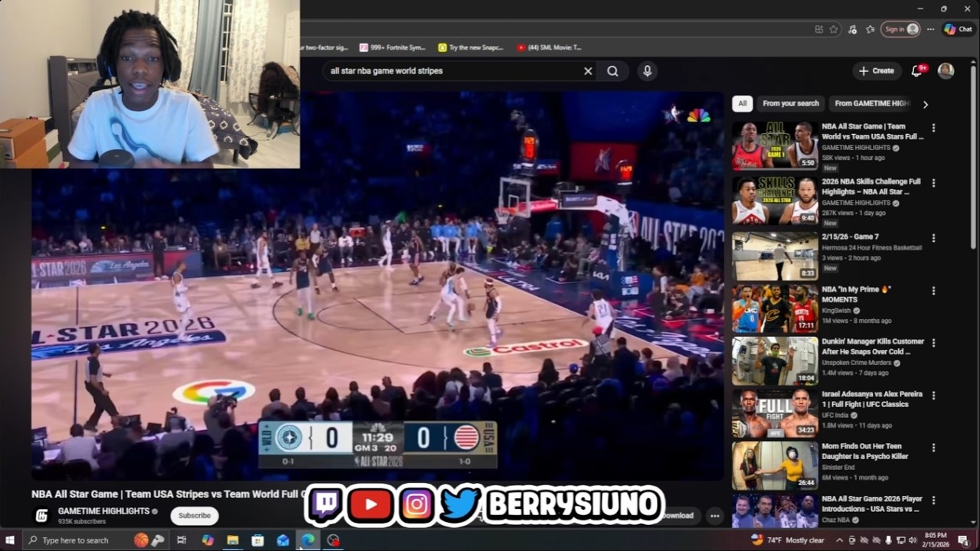980x551 pixels.
Task: Open Mail app from the taskbar
Action: [283, 540]
